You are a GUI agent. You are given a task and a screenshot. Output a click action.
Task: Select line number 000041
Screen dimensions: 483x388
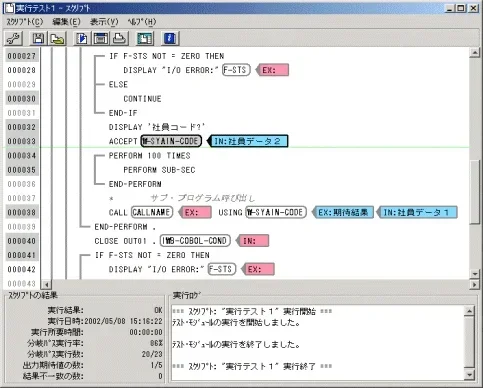pyautogui.click(x=22, y=255)
